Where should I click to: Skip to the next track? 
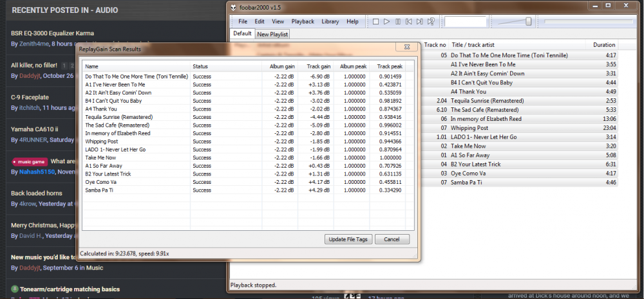tap(419, 22)
